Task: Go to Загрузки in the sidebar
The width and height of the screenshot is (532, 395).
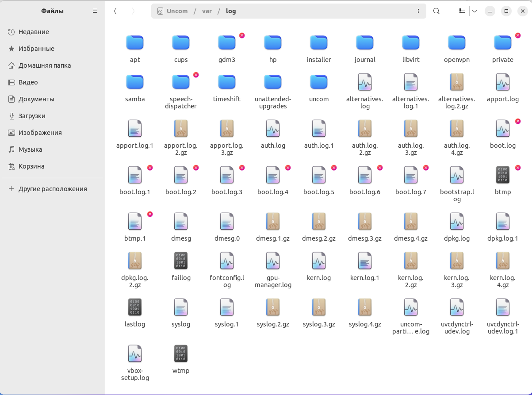Action: click(x=32, y=116)
